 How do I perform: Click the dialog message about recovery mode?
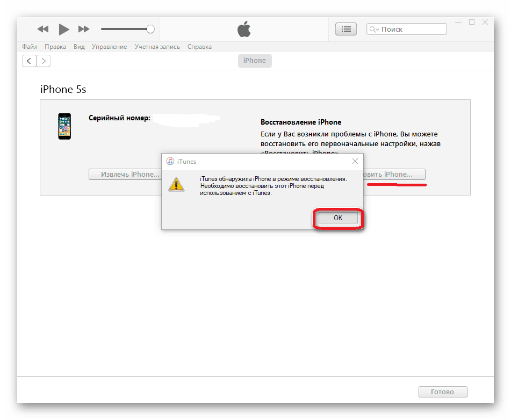274,186
